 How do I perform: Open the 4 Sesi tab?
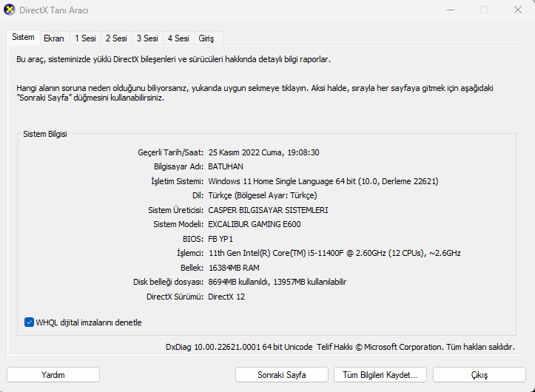[178, 38]
